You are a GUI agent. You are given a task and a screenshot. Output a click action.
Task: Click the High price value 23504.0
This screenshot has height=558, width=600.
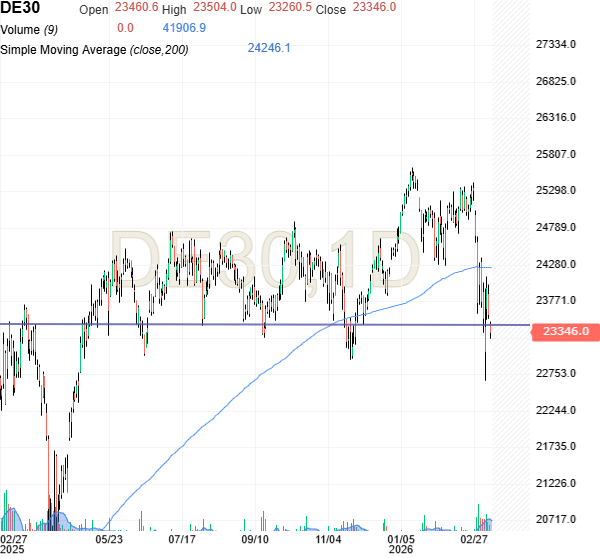click(x=215, y=8)
